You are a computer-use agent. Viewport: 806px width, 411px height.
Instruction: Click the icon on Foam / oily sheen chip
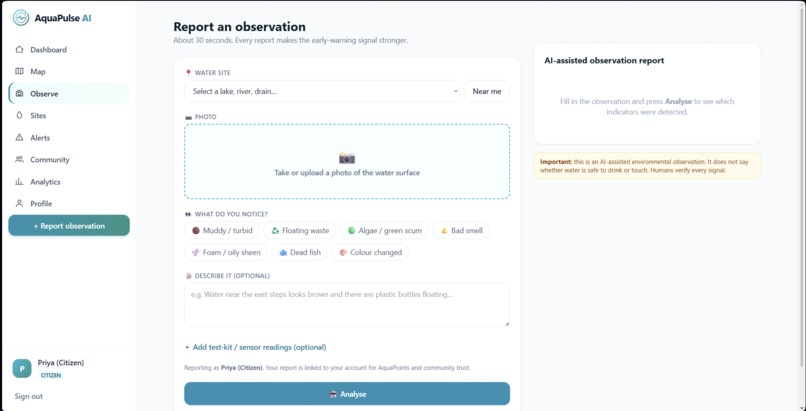pyautogui.click(x=196, y=252)
